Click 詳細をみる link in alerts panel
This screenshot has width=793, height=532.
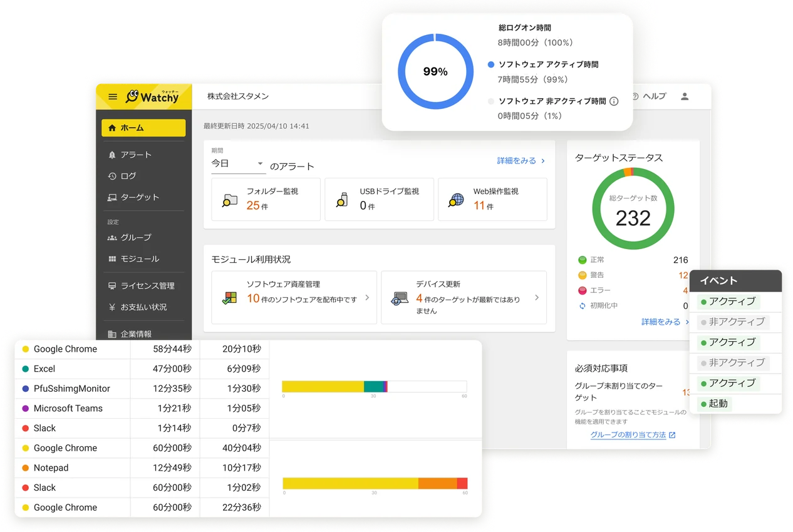click(x=521, y=161)
